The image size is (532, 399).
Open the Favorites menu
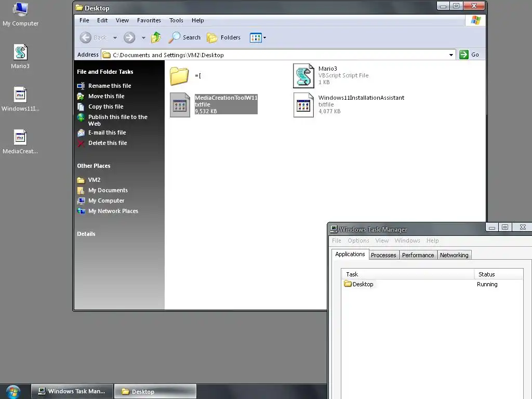tap(149, 20)
